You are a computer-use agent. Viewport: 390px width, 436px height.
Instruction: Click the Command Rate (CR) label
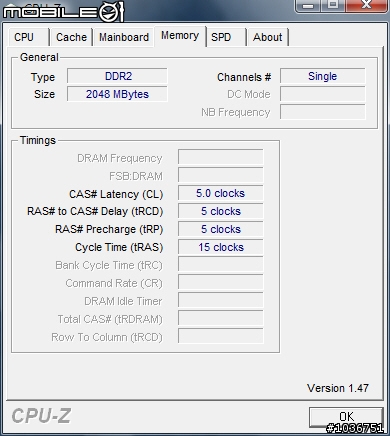114,284
